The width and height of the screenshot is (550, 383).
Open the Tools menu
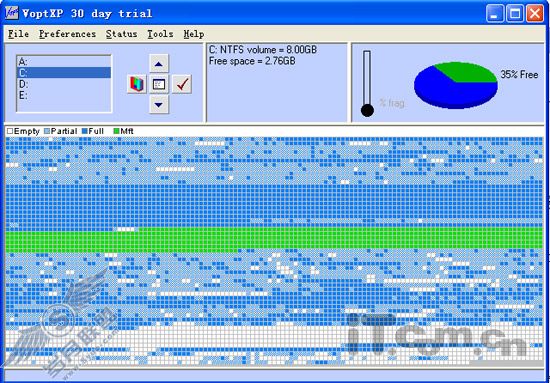(x=160, y=34)
